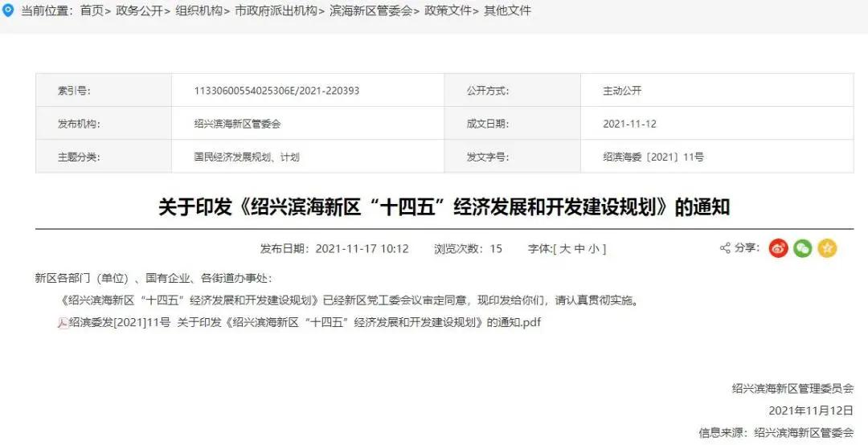Image resolution: width=868 pixels, height=445 pixels.
Task: Open 组织机构 breadcrumb link
Action: (x=199, y=11)
